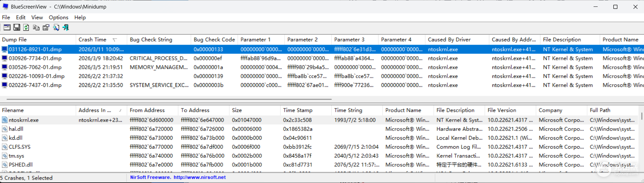Click the PSHED.dll file icon

[5, 164]
